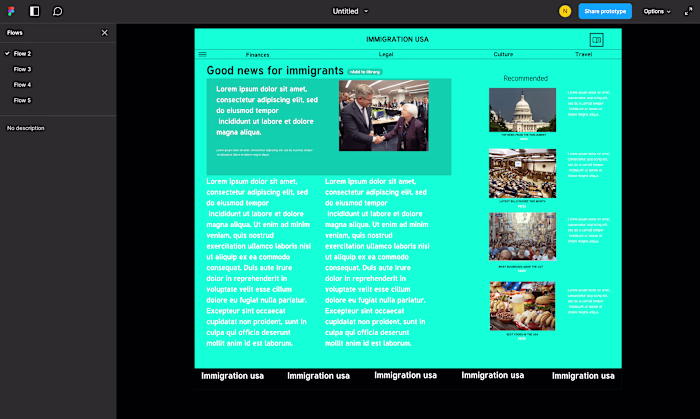700x419 pixels.
Task: Enter fullscreen with the expand arrows icon
Action: click(x=688, y=12)
